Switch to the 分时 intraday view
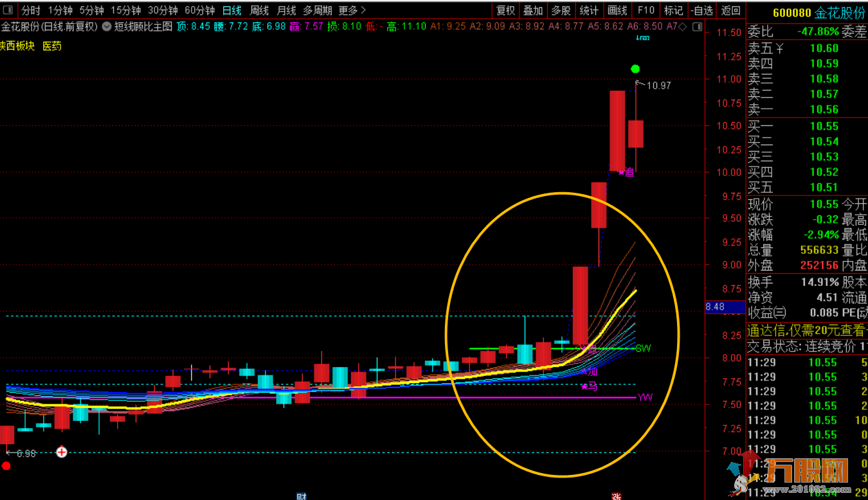Image resolution: width=868 pixels, height=500 pixels. (31, 10)
